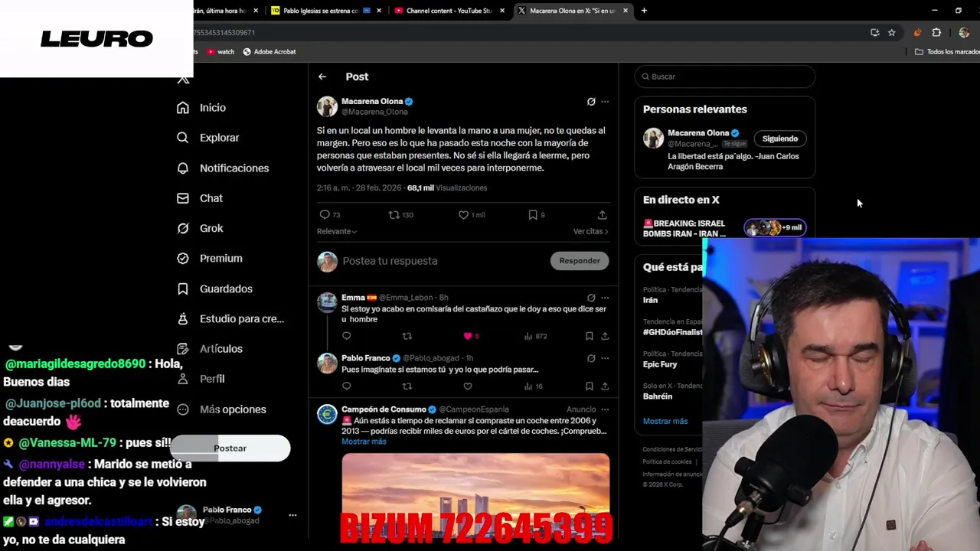Share Emma's reply
Screen dimensions: 980x551
coord(605,336)
